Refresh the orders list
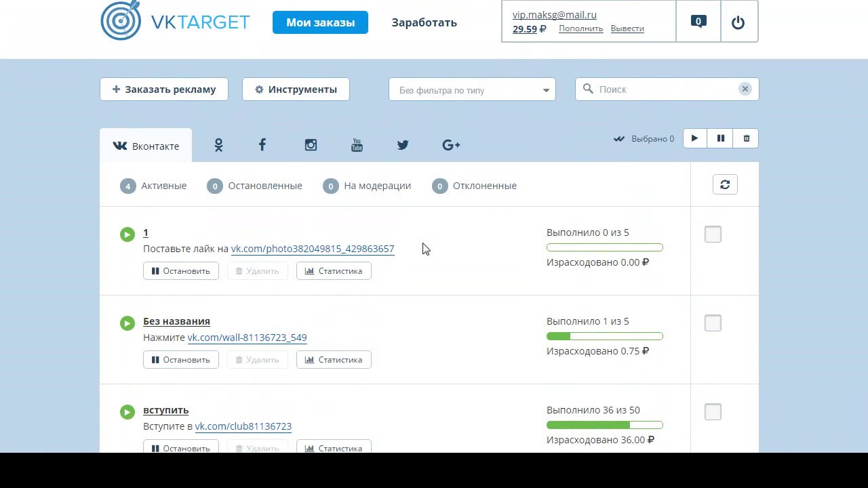 click(725, 184)
